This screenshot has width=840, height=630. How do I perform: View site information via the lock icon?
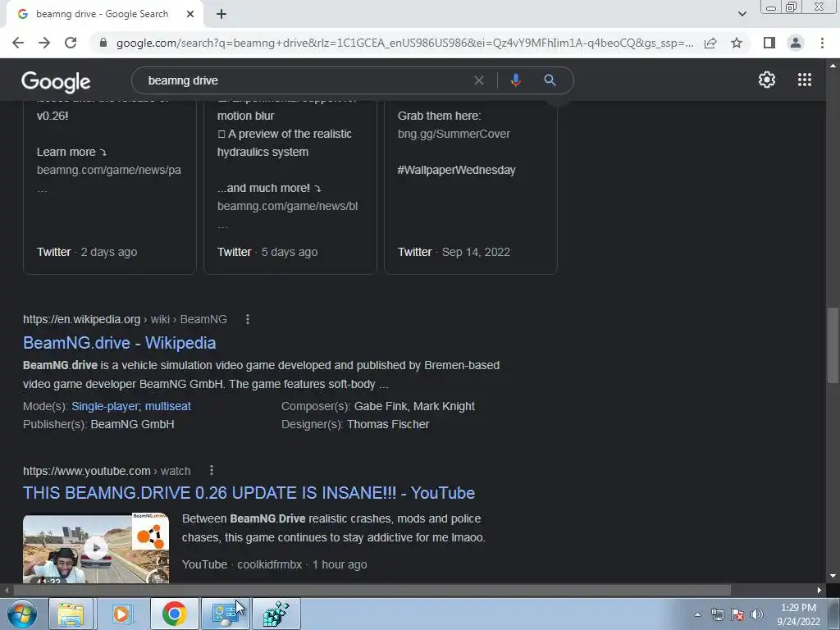point(103,43)
